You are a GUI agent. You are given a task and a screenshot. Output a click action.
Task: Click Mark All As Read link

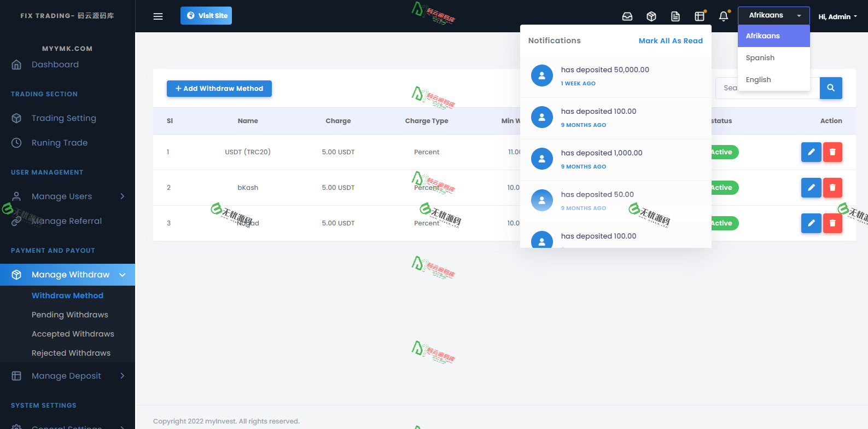click(x=671, y=41)
